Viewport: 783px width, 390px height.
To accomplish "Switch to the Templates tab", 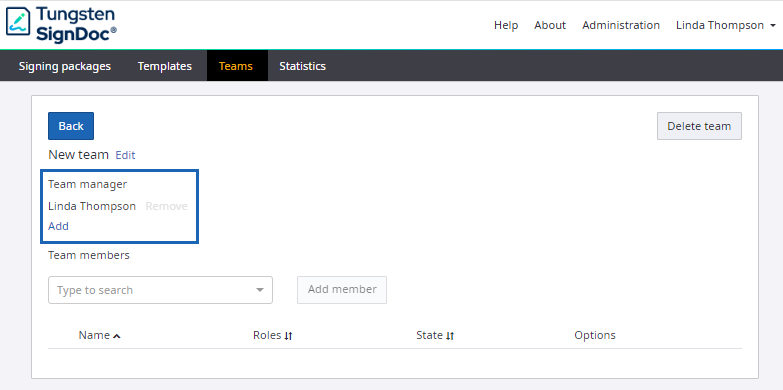I will 165,66.
